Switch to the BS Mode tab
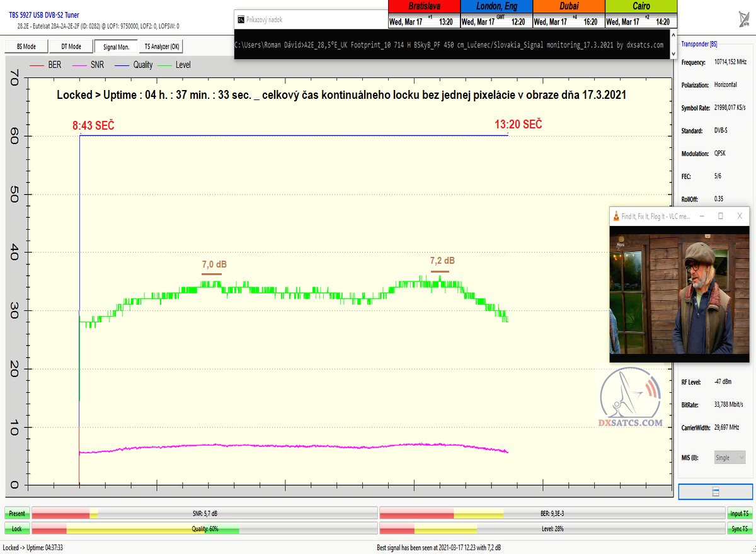The image size is (756, 554). tap(26, 47)
